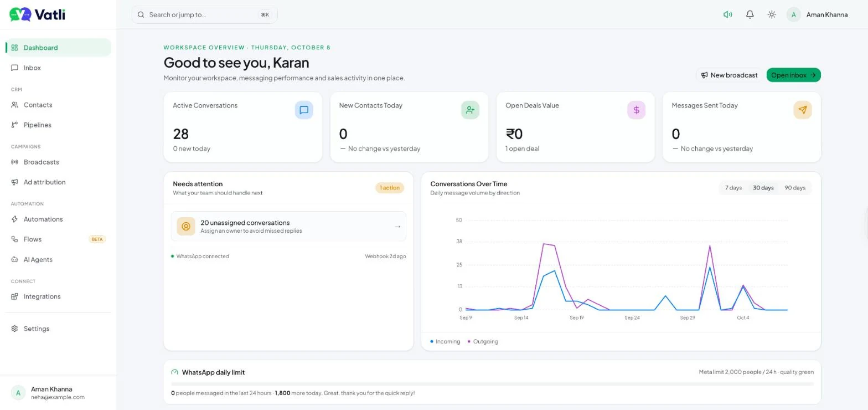Open Aman Khanna profile at sidebar bottom
Screen dimensions: 868x410
(x=58, y=393)
